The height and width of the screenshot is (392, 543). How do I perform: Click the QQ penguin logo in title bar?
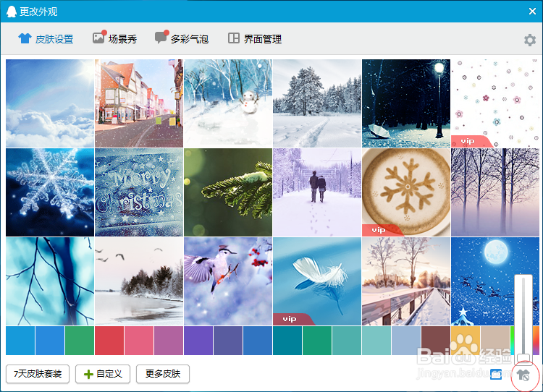click(x=12, y=12)
